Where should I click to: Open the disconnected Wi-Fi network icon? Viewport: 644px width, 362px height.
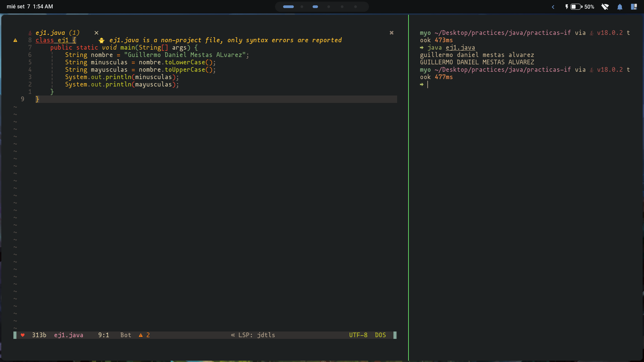pyautogui.click(x=605, y=7)
